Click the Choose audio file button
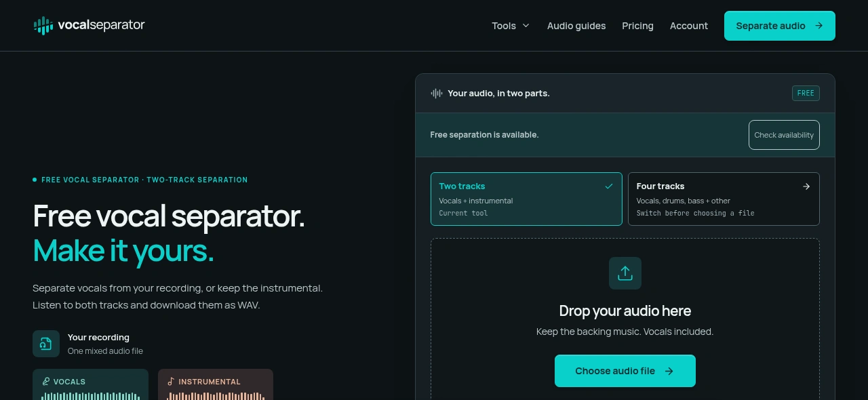The width and height of the screenshot is (868, 400). pyautogui.click(x=625, y=371)
